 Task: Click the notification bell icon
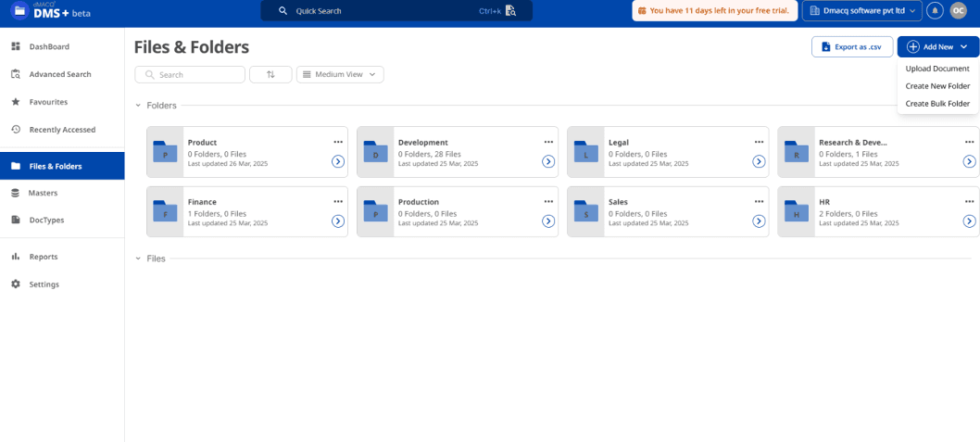pyautogui.click(x=935, y=10)
